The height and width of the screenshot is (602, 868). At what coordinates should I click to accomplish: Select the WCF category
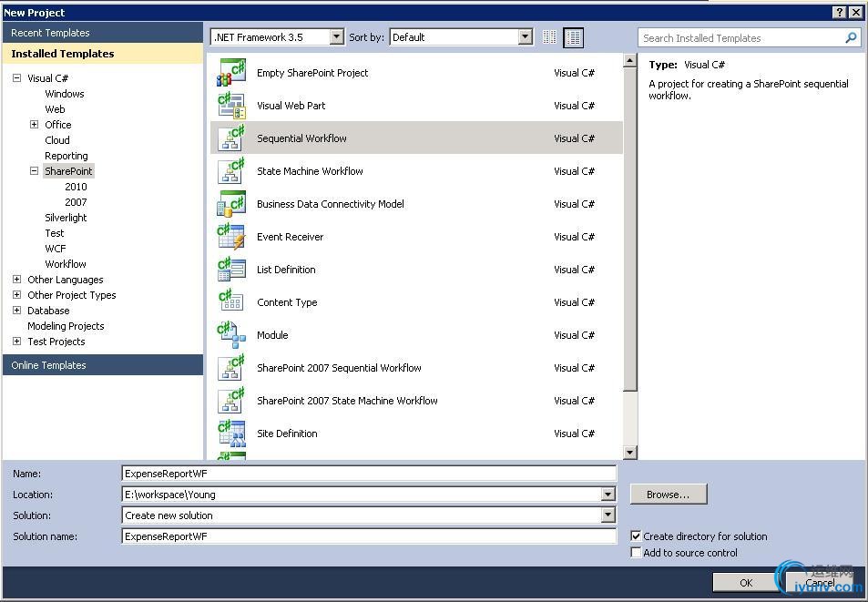(x=56, y=249)
